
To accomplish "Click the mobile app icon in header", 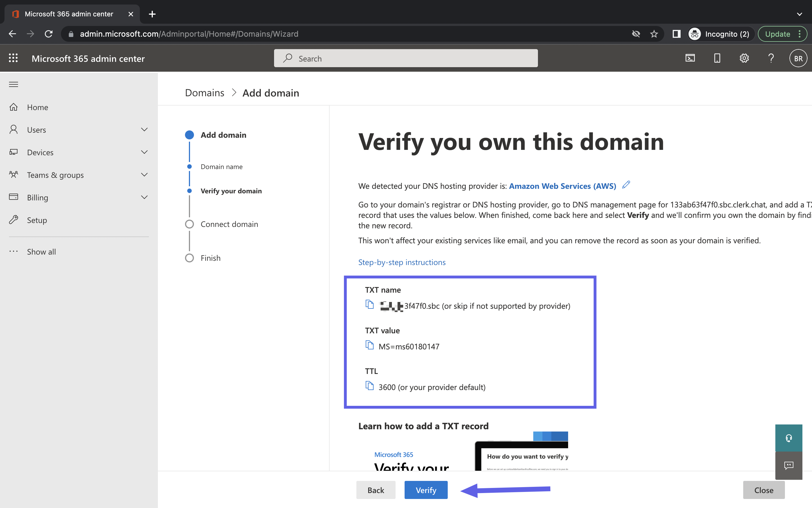I will pyautogui.click(x=717, y=58).
